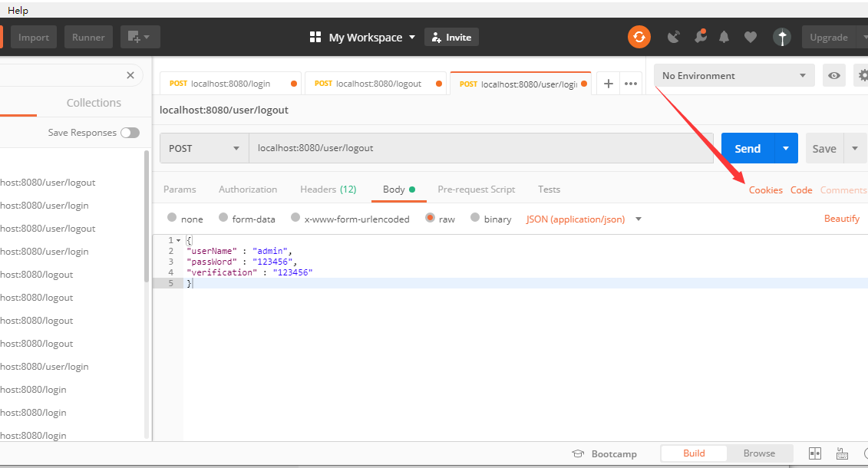Click the heart favorites icon
Screen dimensions: 868x468
pyautogui.click(x=750, y=37)
